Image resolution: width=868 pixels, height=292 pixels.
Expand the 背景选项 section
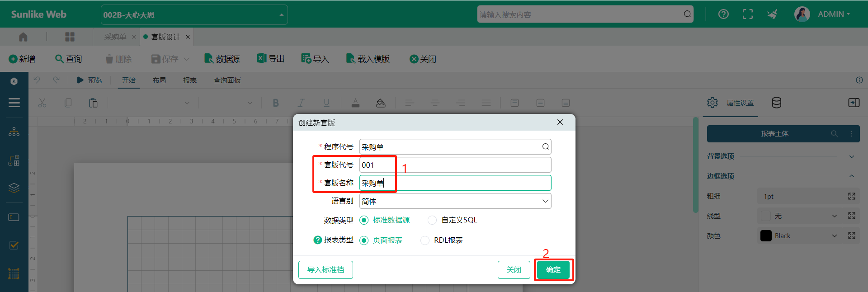(x=851, y=156)
